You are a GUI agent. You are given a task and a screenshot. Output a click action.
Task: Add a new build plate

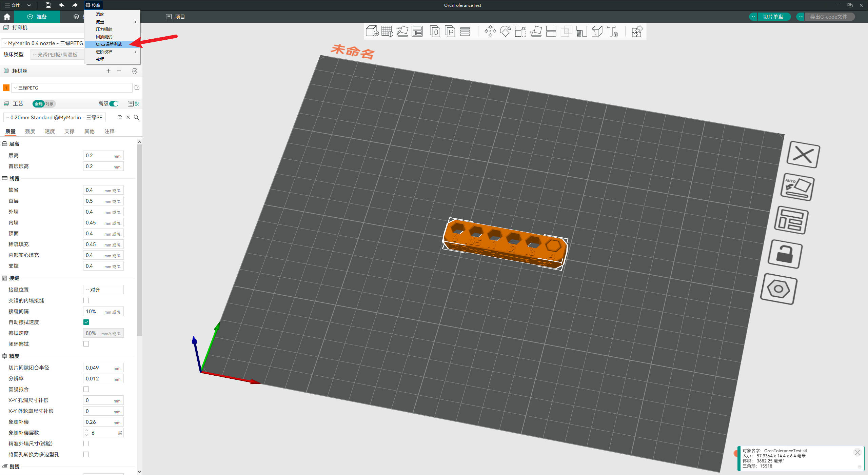coord(387,31)
